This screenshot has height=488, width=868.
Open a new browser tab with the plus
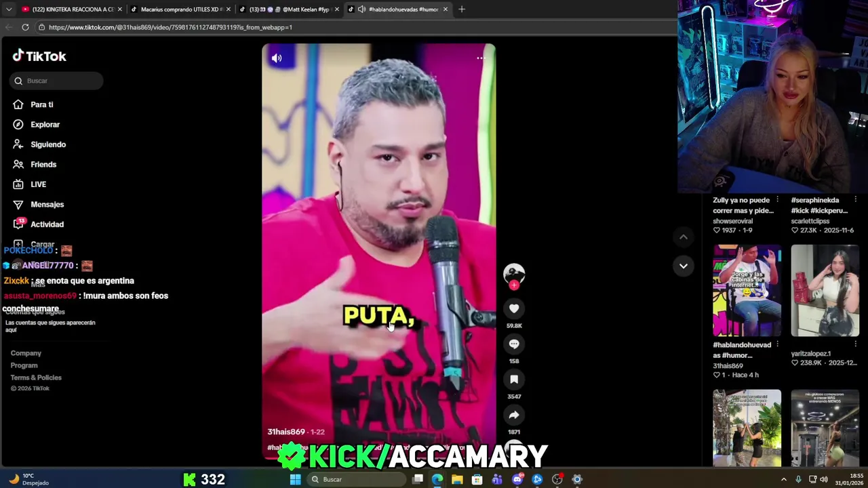pos(462,9)
